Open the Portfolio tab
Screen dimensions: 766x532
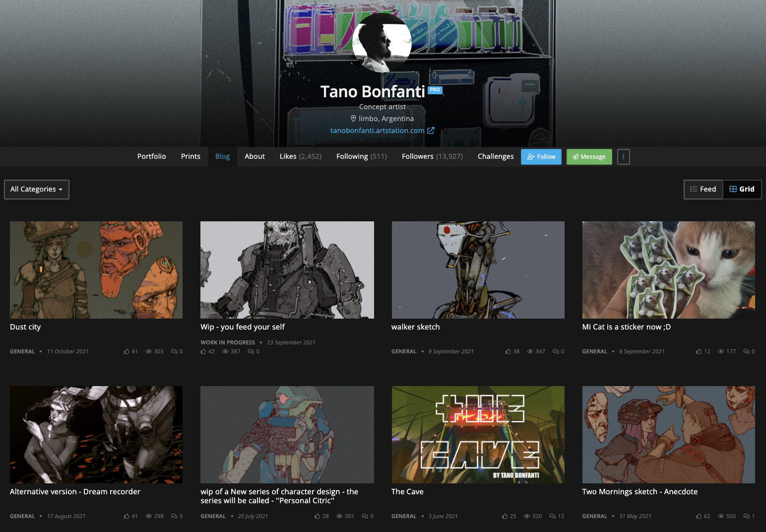tap(152, 156)
